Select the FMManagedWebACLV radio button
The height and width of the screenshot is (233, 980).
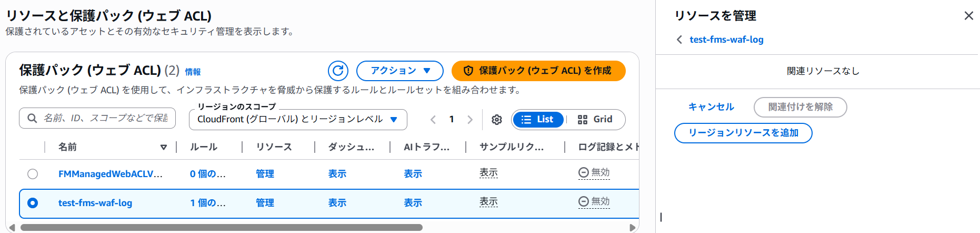click(x=33, y=174)
